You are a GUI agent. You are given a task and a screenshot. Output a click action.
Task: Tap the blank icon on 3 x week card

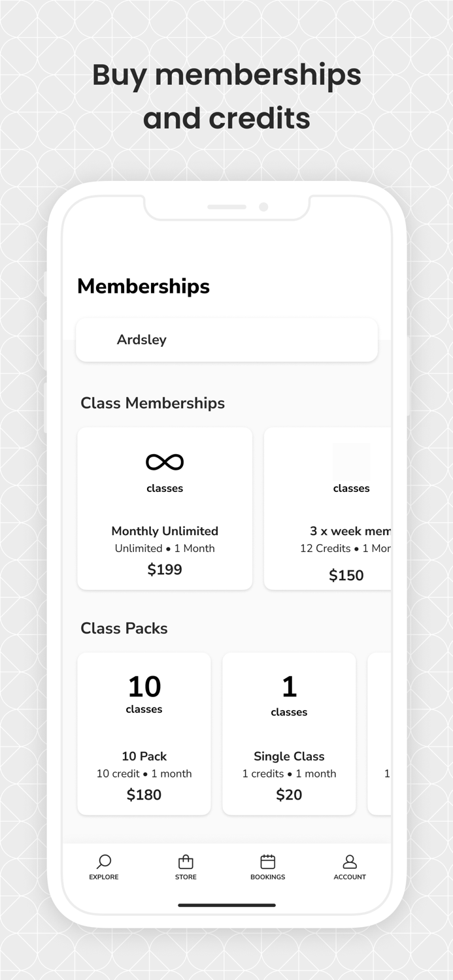351,462
